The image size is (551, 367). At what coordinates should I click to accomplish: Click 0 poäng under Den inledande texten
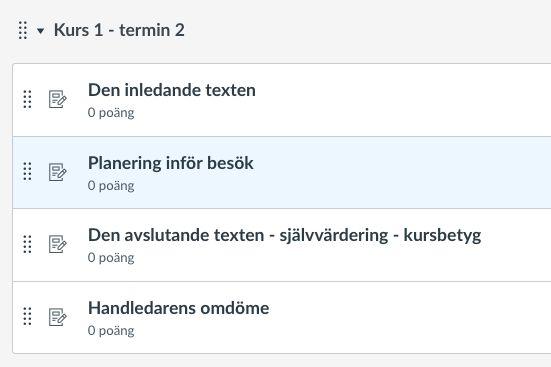pos(111,113)
